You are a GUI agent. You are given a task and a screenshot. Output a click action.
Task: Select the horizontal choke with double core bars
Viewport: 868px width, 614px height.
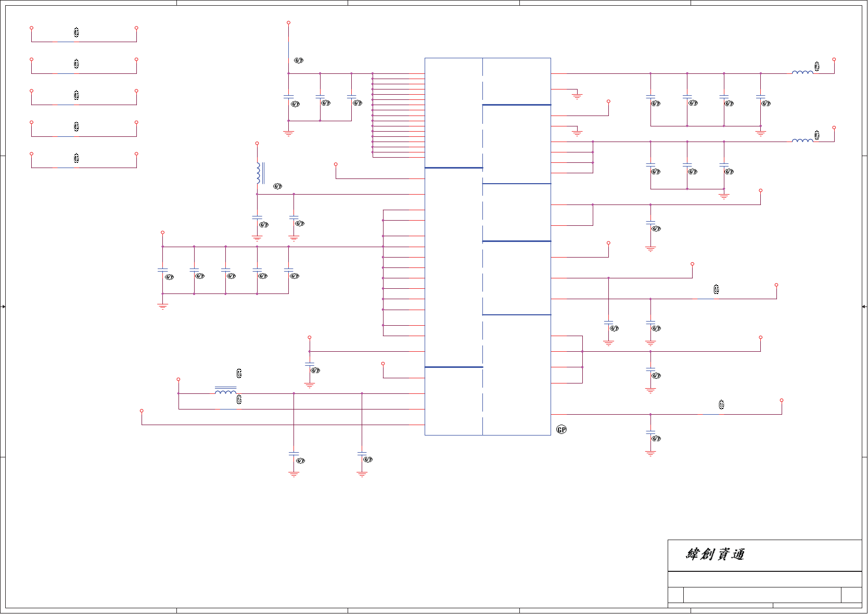(x=225, y=390)
